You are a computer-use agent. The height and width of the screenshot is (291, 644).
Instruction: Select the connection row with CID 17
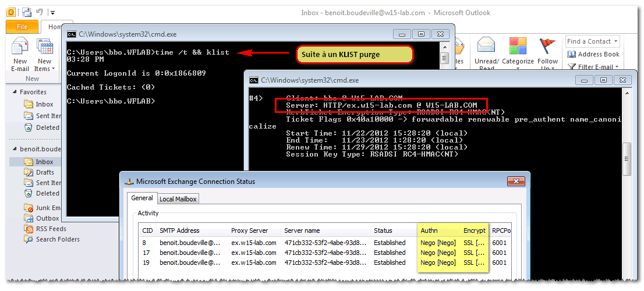click(325, 253)
